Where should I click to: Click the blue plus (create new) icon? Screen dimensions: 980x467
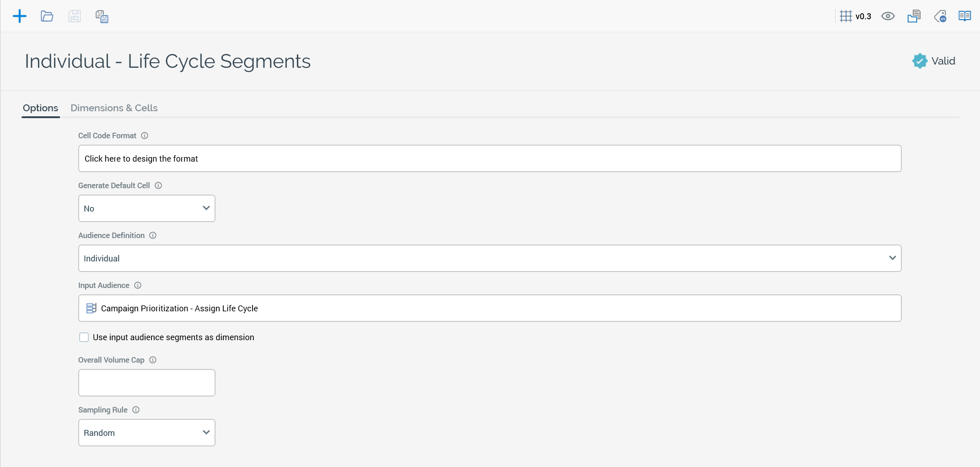pos(20,16)
